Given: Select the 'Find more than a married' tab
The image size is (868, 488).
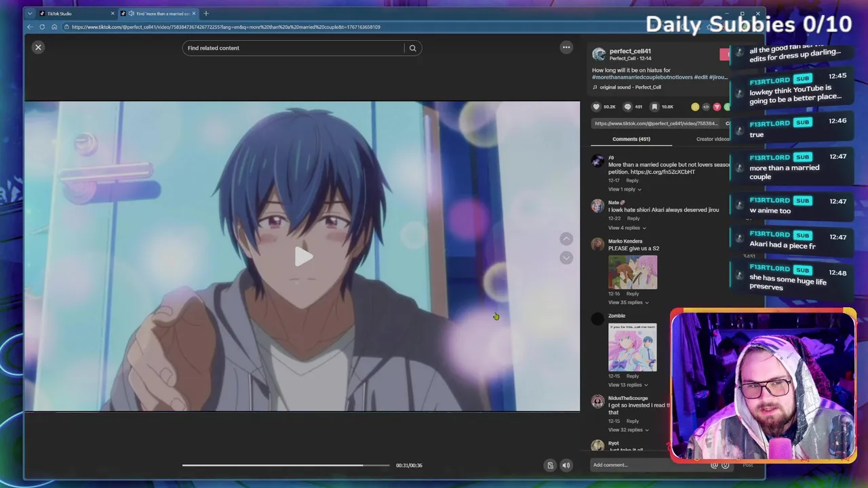Looking at the screenshot, I should (x=158, y=14).
